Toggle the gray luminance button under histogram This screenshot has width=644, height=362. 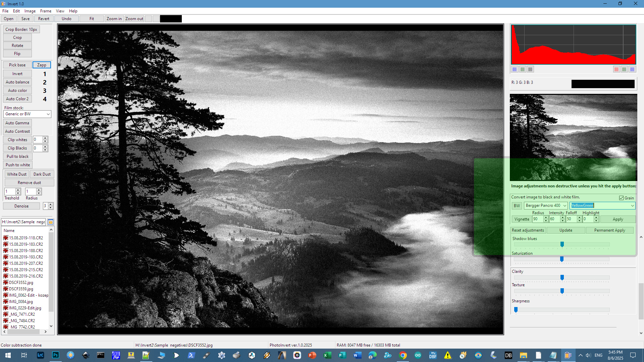tap(530, 69)
